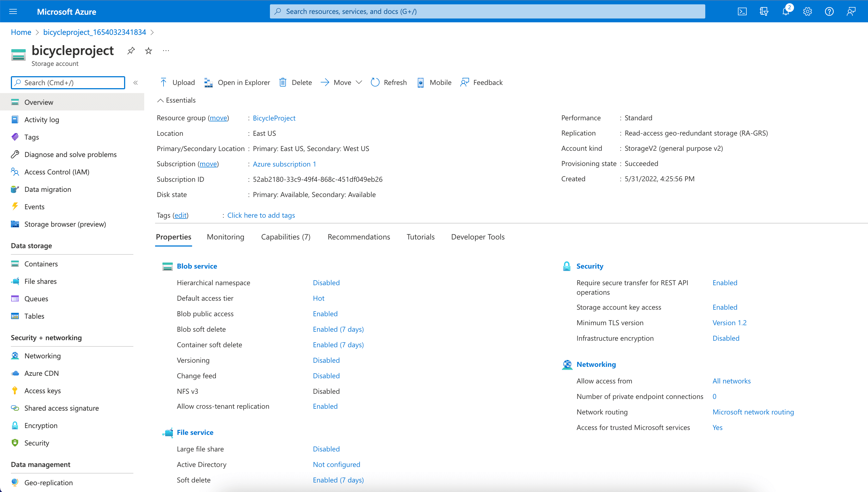Image resolution: width=868 pixels, height=492 pixels.
Task: Open the BicycleProject resource group link
Action: (274, 118)
